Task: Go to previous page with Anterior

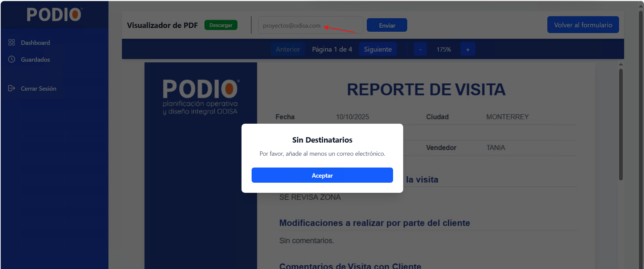Action: pyautogui.click(x=288, y=49)
